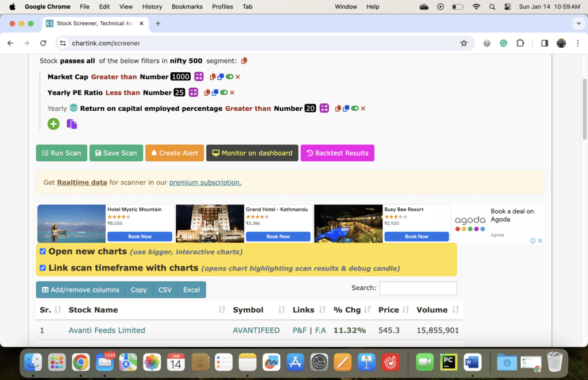Viewport: 588px width, 380px height.
Task: Open calculator icon on Return on capital filter
Action: pyautogui.click(x=324, y=108)
